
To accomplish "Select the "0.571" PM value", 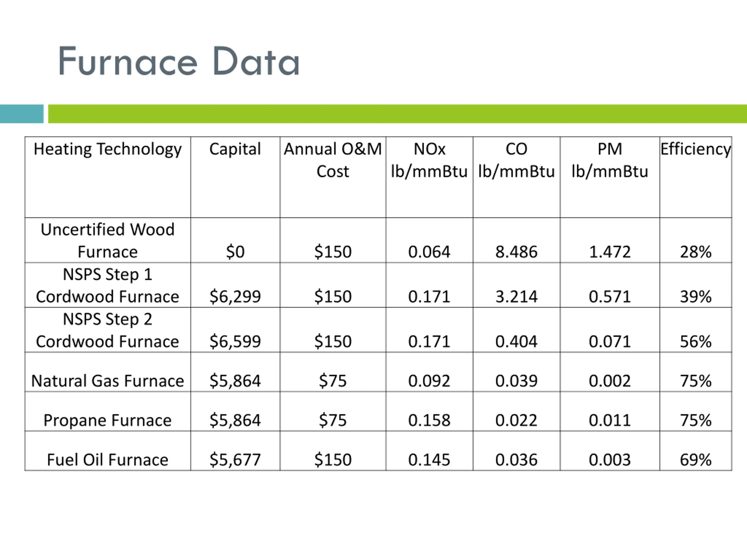I will pos(610,297).
